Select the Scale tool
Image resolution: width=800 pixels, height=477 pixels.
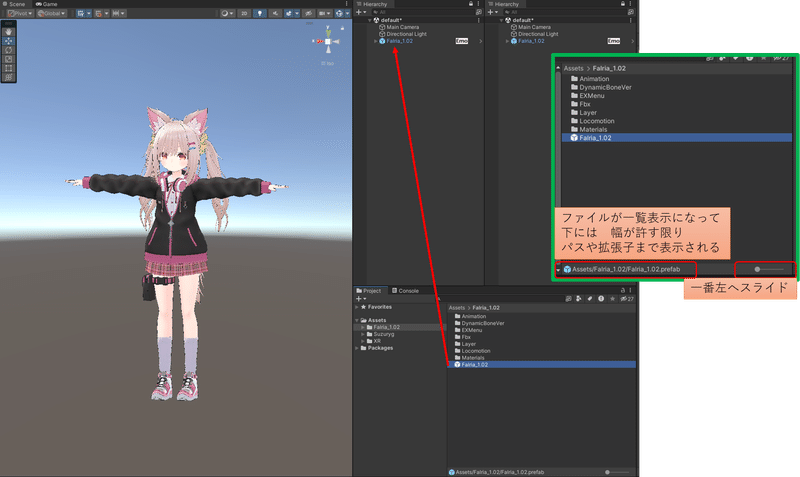(9, 59)
